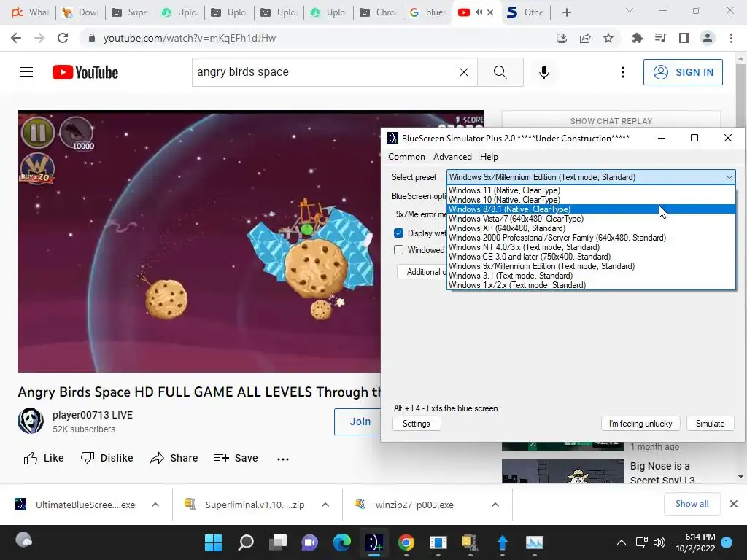Open volume control in system tray
747x560 pixels.
point(659,542)
